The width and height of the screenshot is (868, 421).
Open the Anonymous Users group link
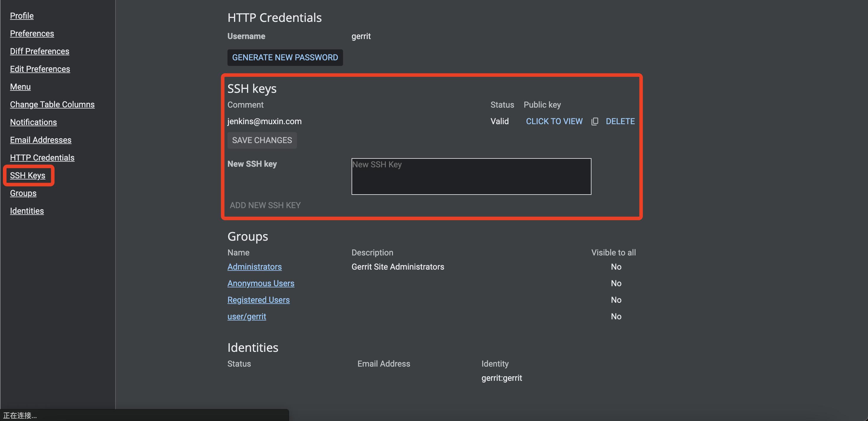click(261, 283)
